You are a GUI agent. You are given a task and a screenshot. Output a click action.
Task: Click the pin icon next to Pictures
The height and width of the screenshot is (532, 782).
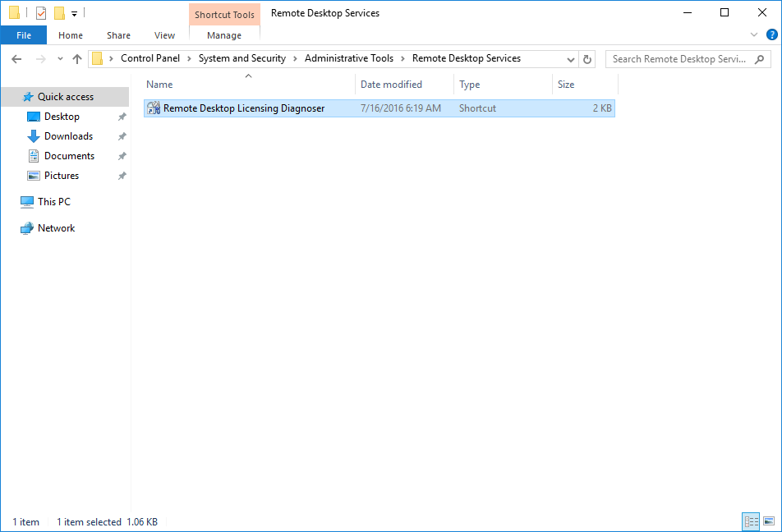[122, 176]
